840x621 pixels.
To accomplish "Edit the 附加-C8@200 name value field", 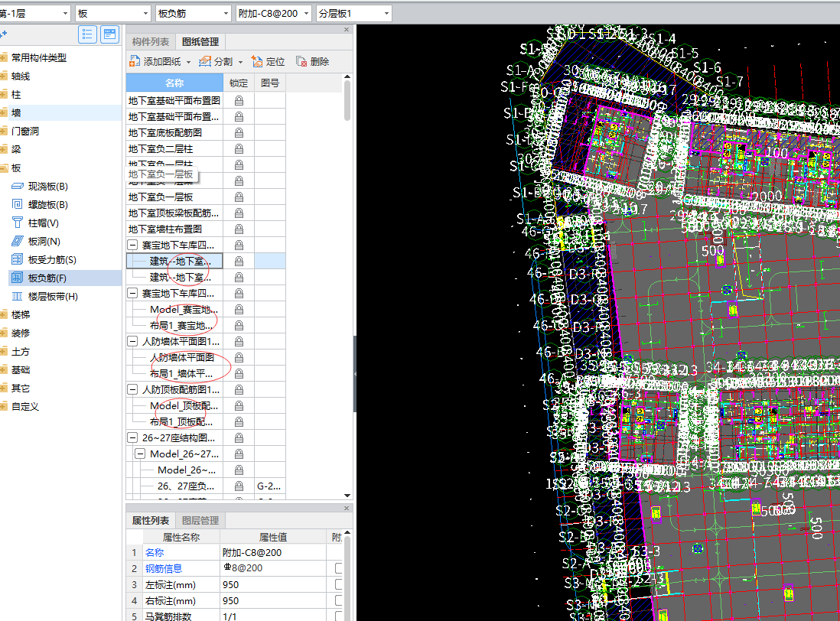I will point(273,552).
